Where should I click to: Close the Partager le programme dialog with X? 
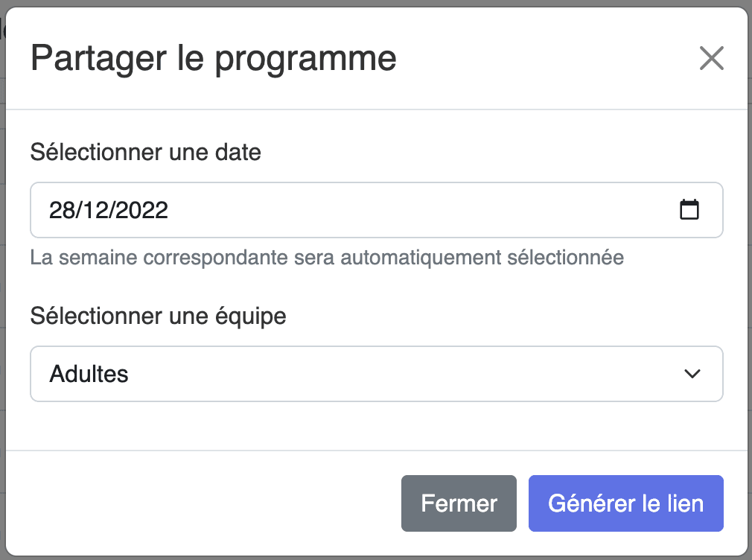[x=711, y=58]
